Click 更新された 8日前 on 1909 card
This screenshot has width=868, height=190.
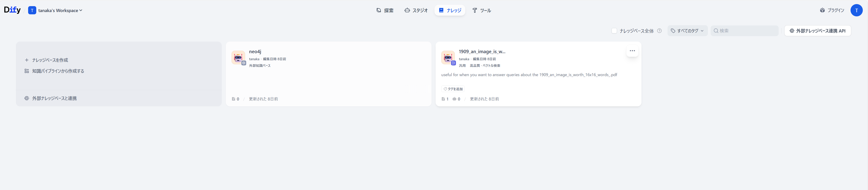click(484, 99)
